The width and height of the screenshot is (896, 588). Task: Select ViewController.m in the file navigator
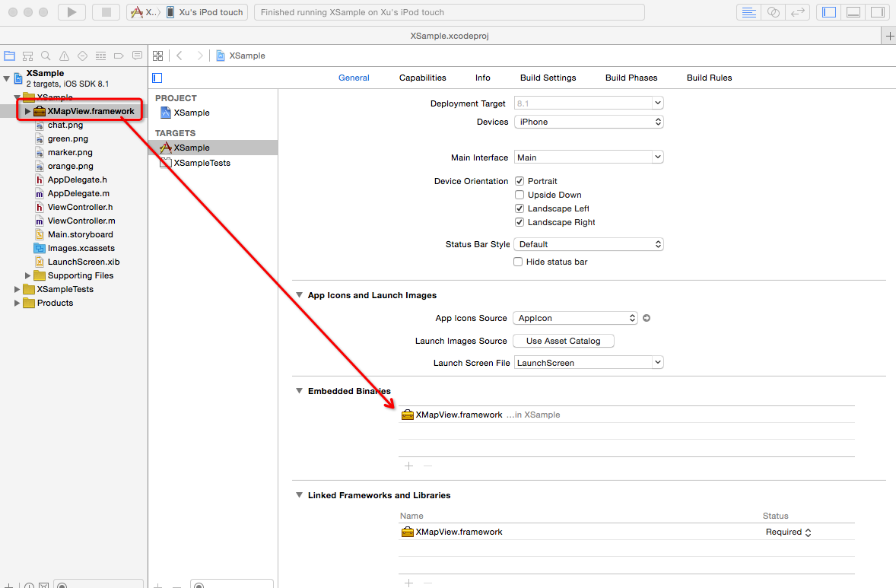[81, 221]
